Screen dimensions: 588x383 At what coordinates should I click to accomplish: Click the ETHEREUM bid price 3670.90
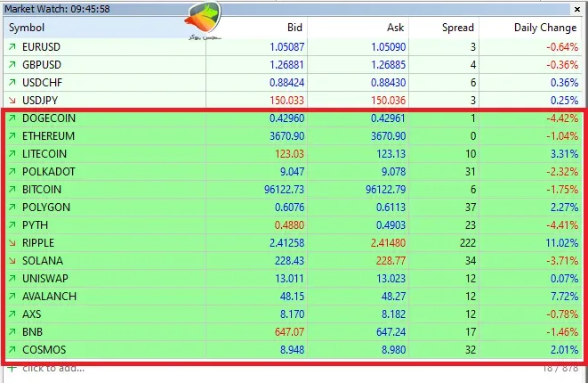pos(286,136)
